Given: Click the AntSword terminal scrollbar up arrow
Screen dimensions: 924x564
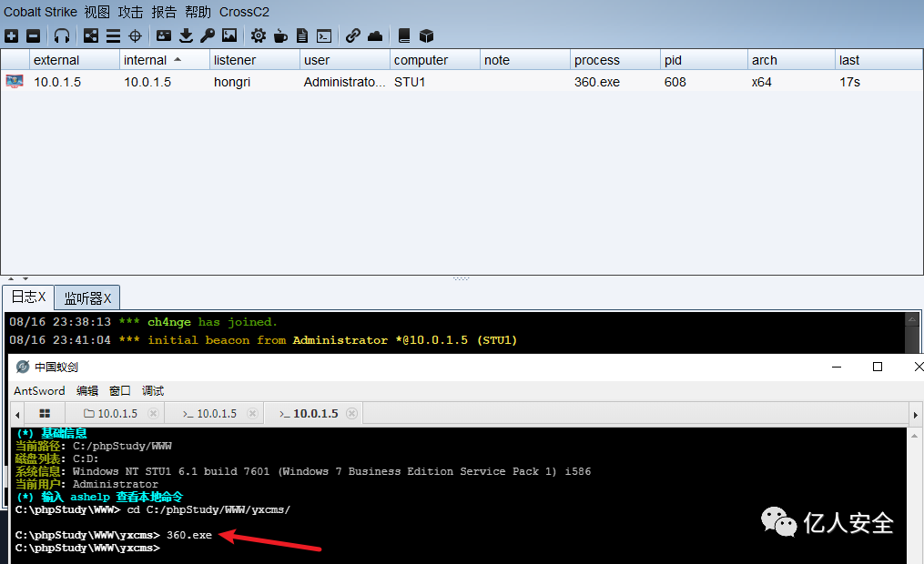Looking at the screenshot, I should (915, 436).
